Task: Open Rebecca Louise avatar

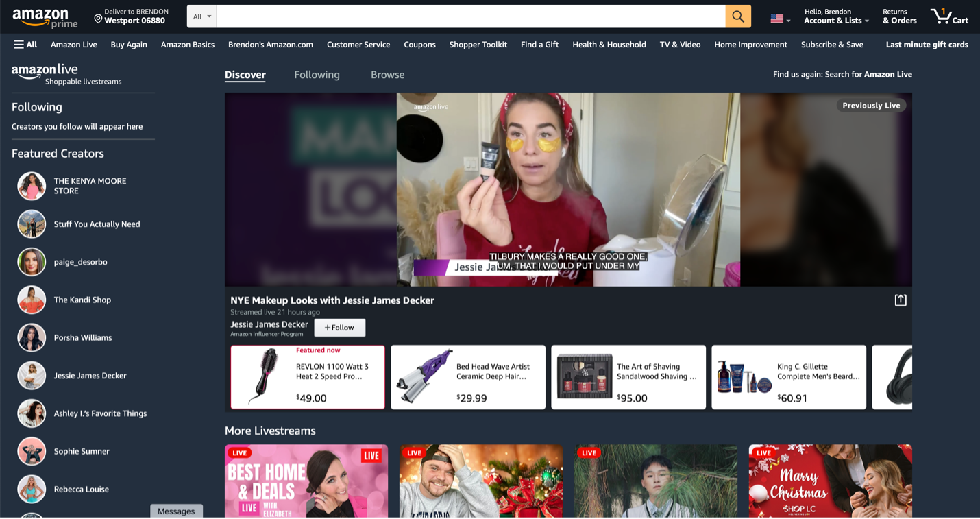Action: click(32, 490)
